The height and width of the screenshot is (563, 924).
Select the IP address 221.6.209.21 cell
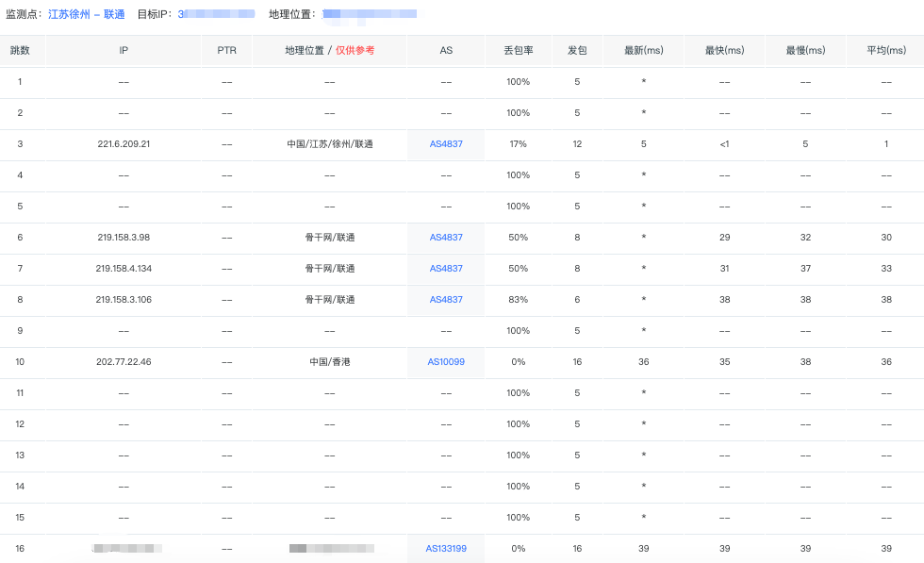pos(124,144)
